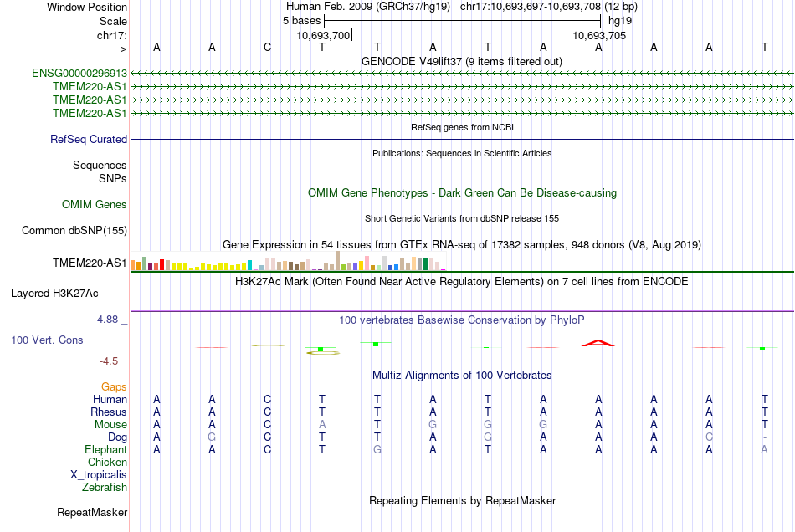Click the Window Position label
The image size is (795, 532).
87,7
